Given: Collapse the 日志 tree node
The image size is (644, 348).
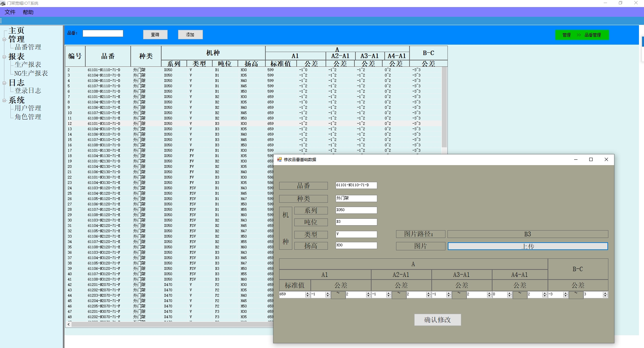Looking at the screenshot, I should coord(4,83).
